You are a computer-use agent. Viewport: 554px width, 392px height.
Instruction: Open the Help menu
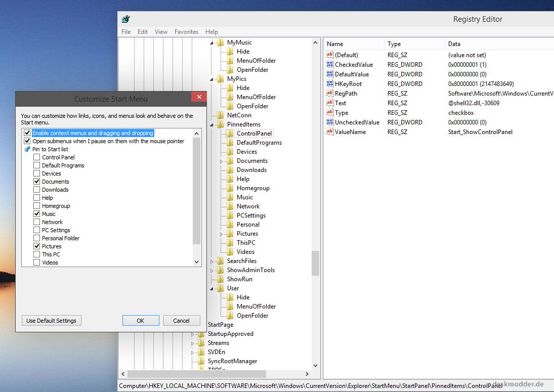pyautogui.click(x=211, y=32)
